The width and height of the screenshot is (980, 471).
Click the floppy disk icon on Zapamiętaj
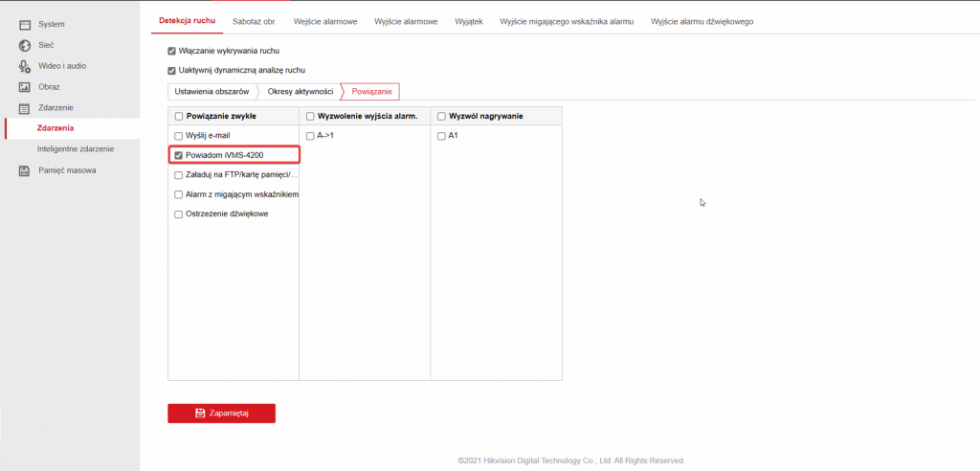[x=200, y=413]
